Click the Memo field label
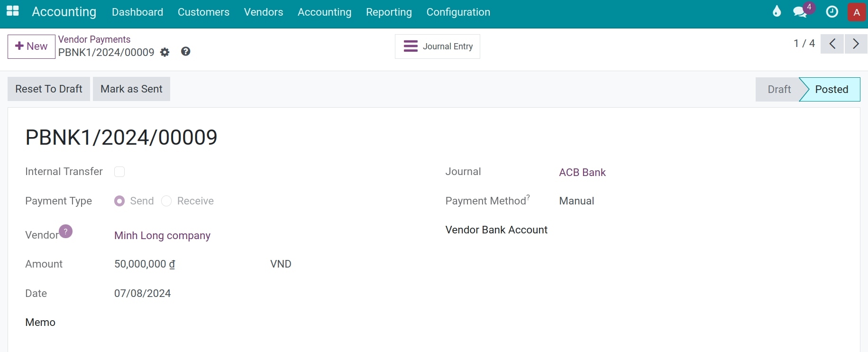868x352 pixels. click(x=40, y=323)
